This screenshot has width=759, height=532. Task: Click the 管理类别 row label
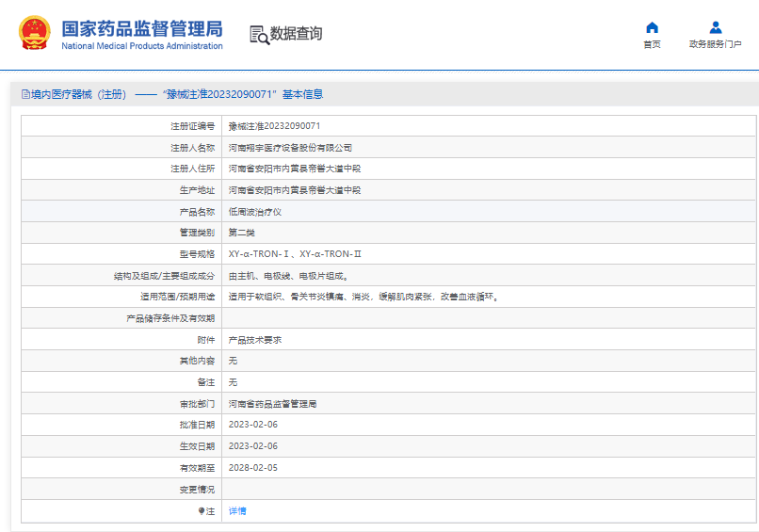click(197, 233)
